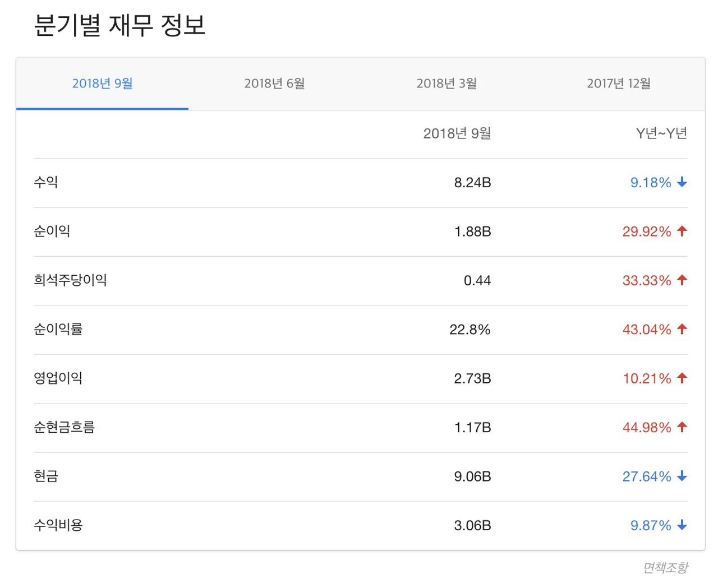
Task: Click the 순이익률 row label
Action: pos(58,329)
